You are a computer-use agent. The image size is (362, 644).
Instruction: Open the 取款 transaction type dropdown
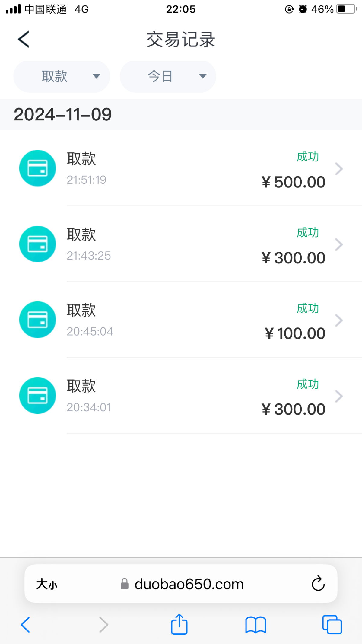[x=62, y=76]
